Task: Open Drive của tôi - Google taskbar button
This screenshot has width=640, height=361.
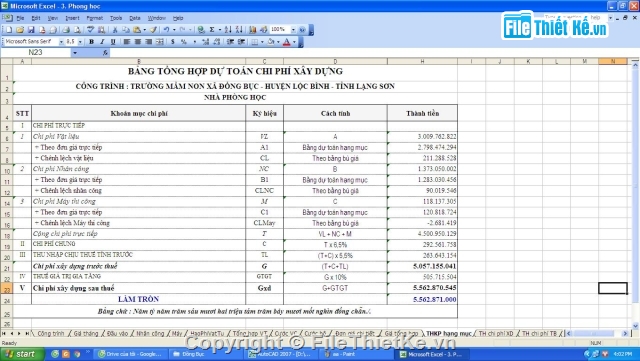Action: (x=131, y=354)
